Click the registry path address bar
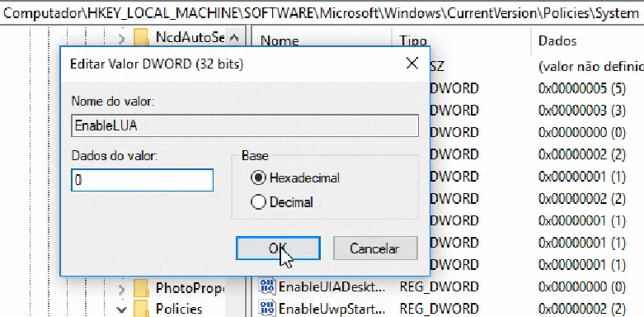The image size is (644, 317). click(322, 13)
